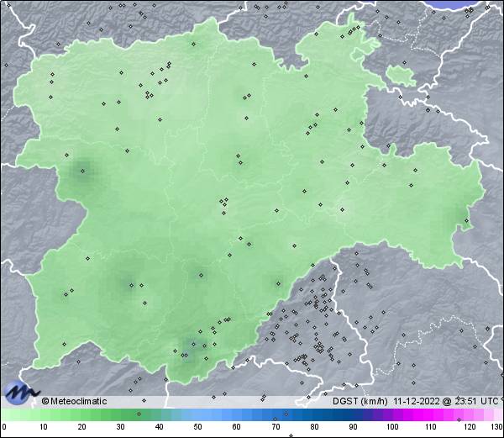
Task: Click the scale label 50
Action: click(x=197, y=427)
